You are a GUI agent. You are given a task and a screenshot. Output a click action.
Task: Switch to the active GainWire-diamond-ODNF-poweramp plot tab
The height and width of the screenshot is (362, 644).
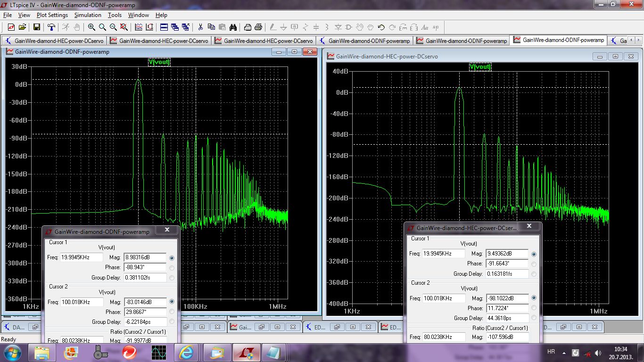[x=559, y=41]
